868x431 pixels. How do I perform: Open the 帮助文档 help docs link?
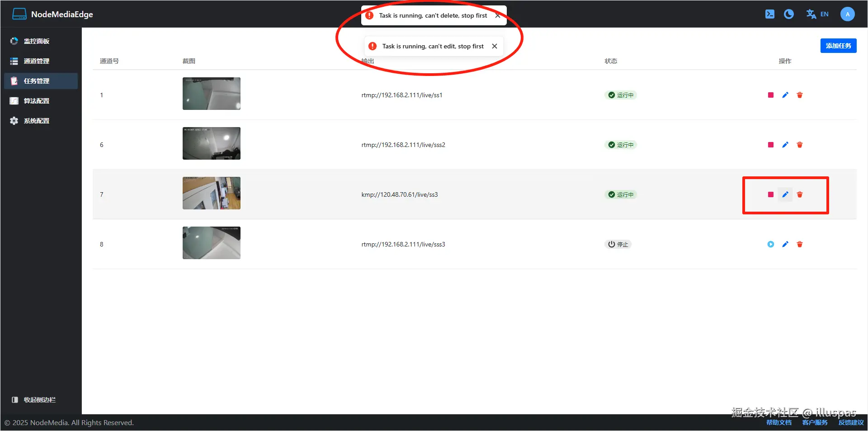(x=779, y=422)
